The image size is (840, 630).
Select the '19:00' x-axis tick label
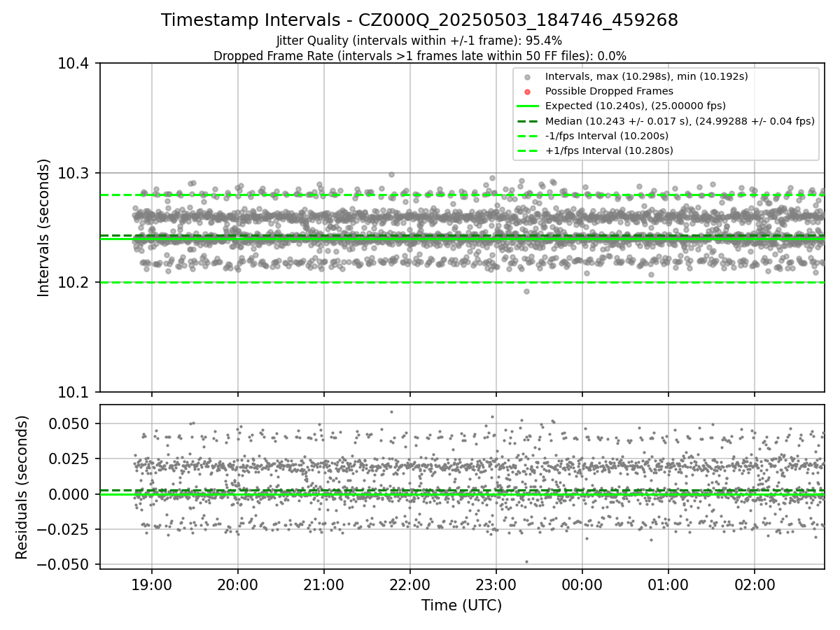coord(152,584)
